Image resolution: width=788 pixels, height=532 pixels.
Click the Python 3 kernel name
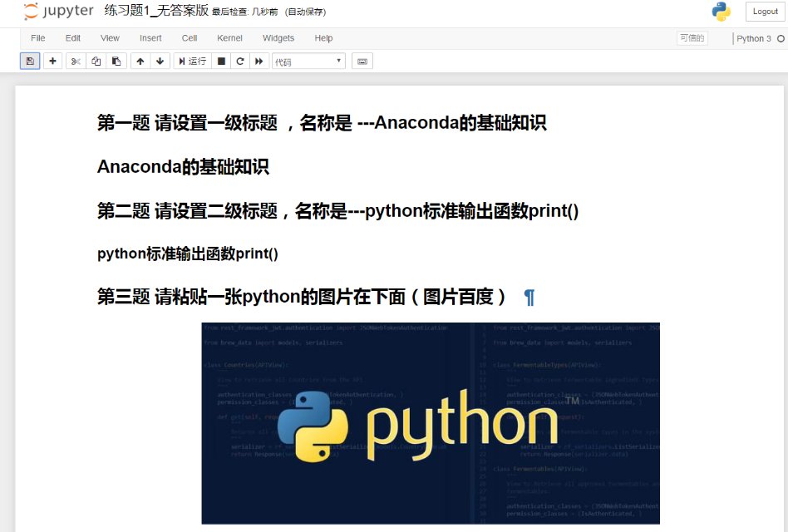coord(753,39)
